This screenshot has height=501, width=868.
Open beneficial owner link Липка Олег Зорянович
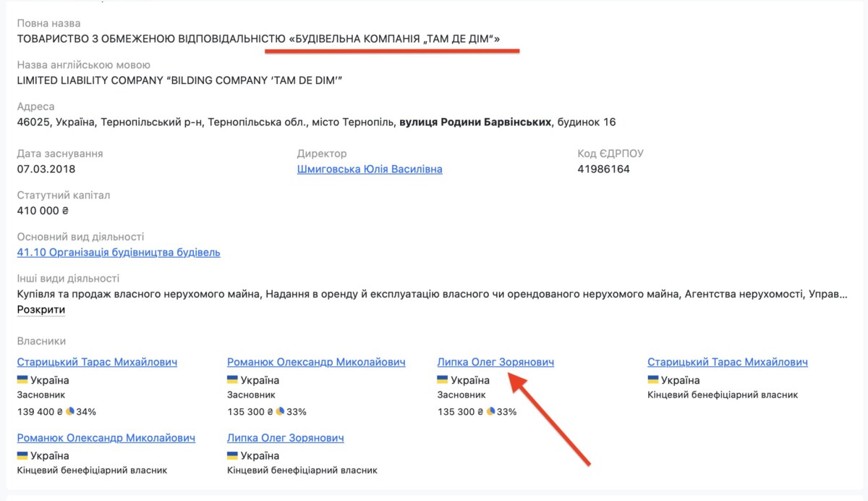point(285,438)
